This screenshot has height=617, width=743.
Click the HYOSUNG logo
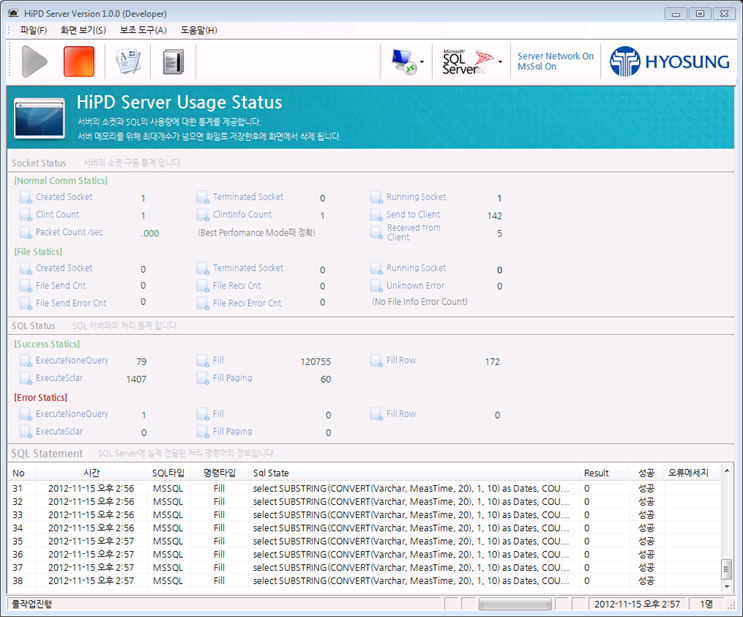[669, 62]
